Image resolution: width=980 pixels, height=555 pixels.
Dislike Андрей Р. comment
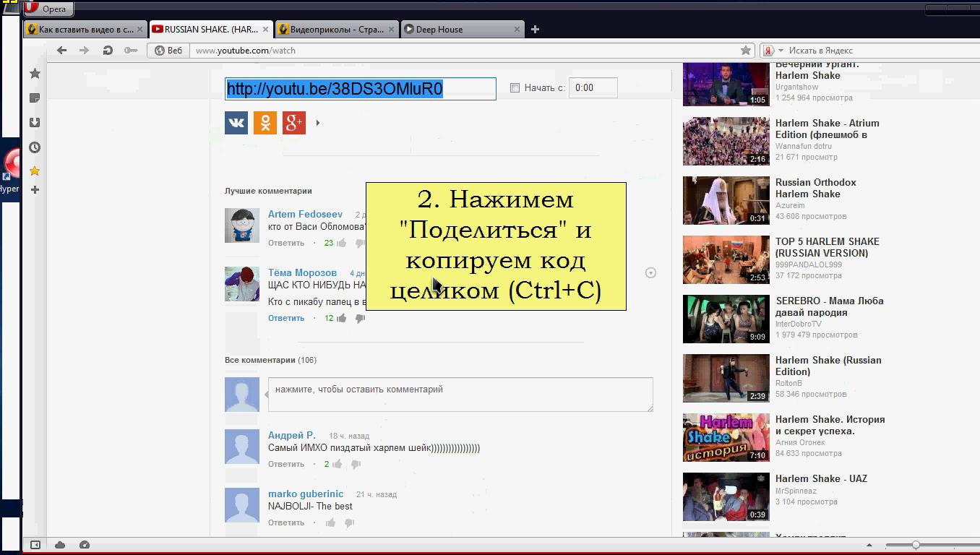356,464
